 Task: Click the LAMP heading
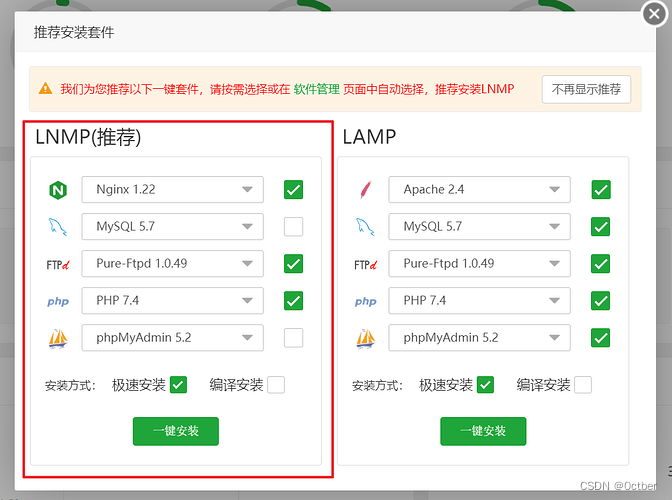(369, 137)
